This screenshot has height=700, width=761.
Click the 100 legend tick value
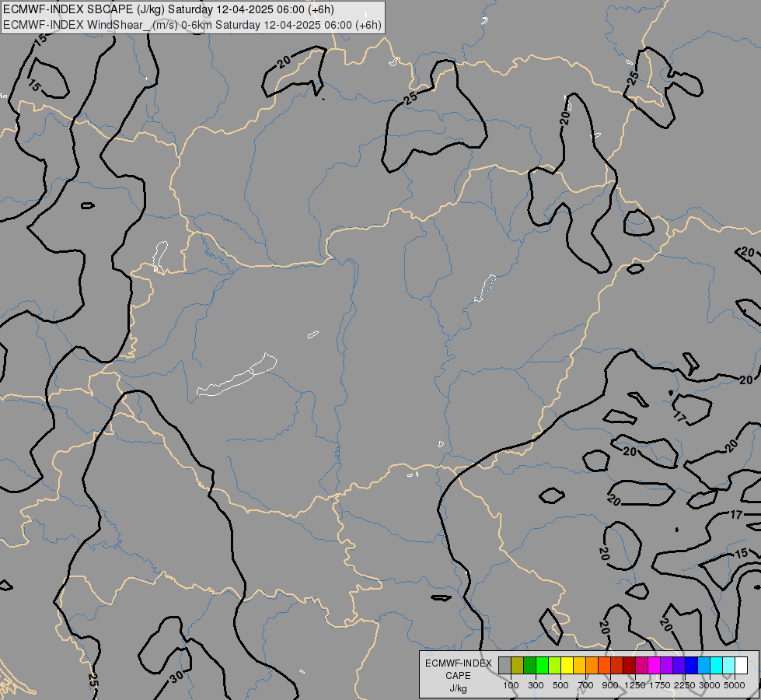(x=511, y=685)
